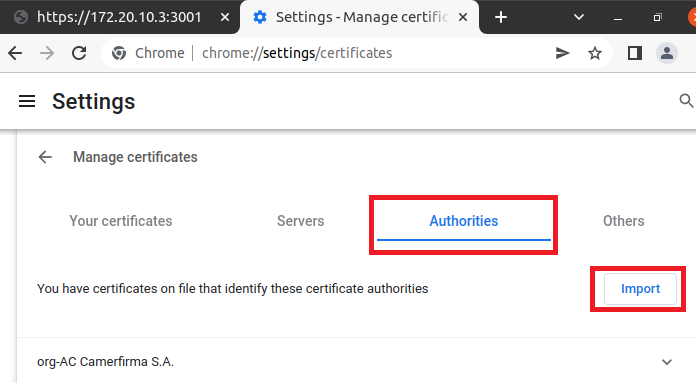The image size is (696, 383).
Task: Select the Authorities tab
Action: (463, 221)
